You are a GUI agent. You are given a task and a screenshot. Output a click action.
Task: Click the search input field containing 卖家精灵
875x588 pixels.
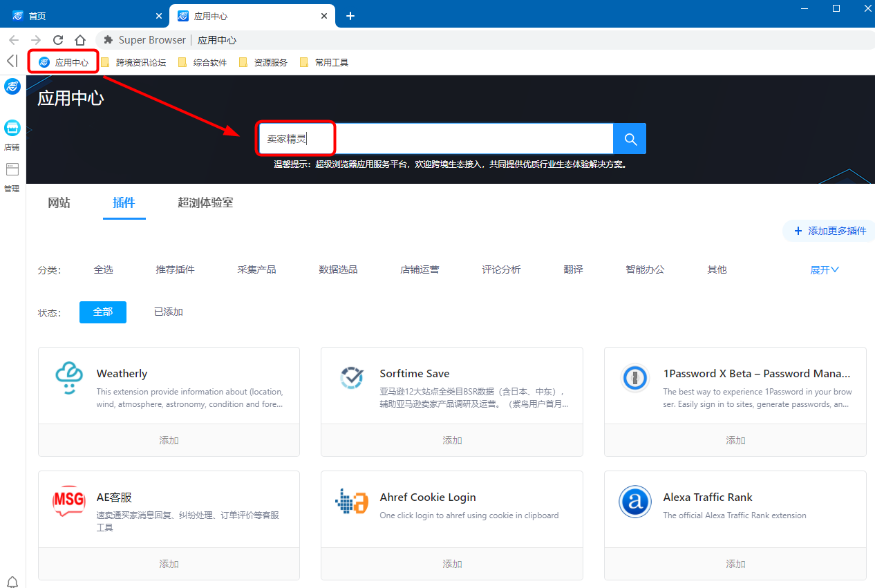click(x=435, y=139)
